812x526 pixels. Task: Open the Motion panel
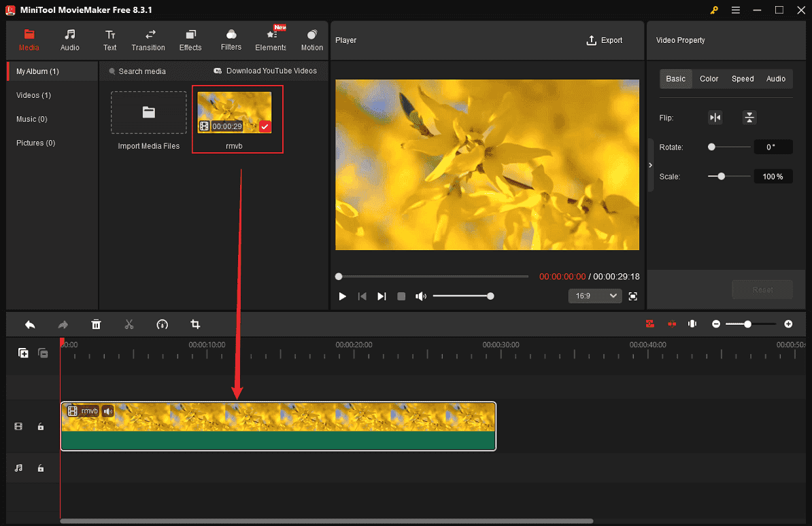[x=311, y=39]
